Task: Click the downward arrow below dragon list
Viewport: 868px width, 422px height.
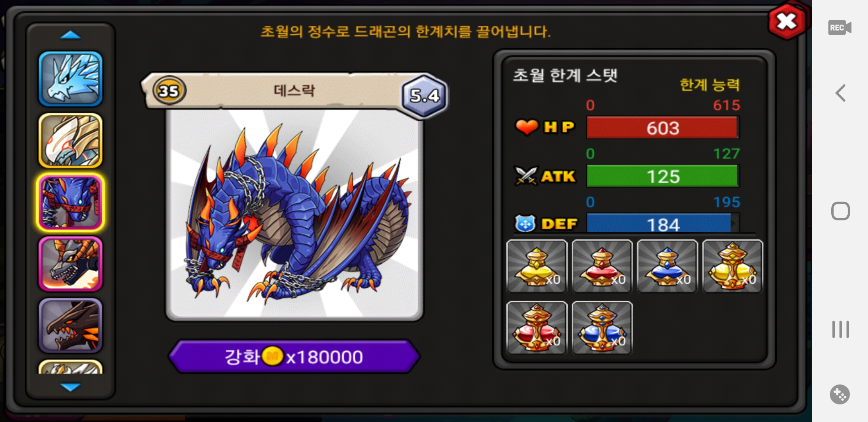Action: click(70, 387)
